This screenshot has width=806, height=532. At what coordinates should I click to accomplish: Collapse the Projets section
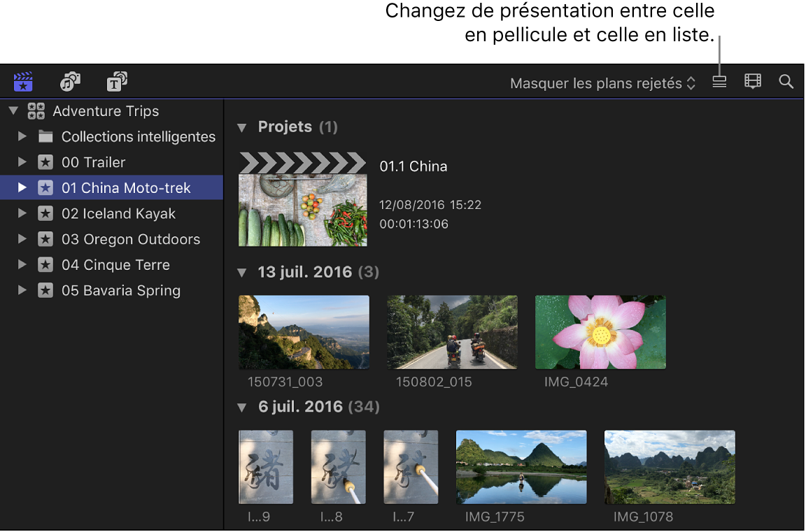point(241,127)
